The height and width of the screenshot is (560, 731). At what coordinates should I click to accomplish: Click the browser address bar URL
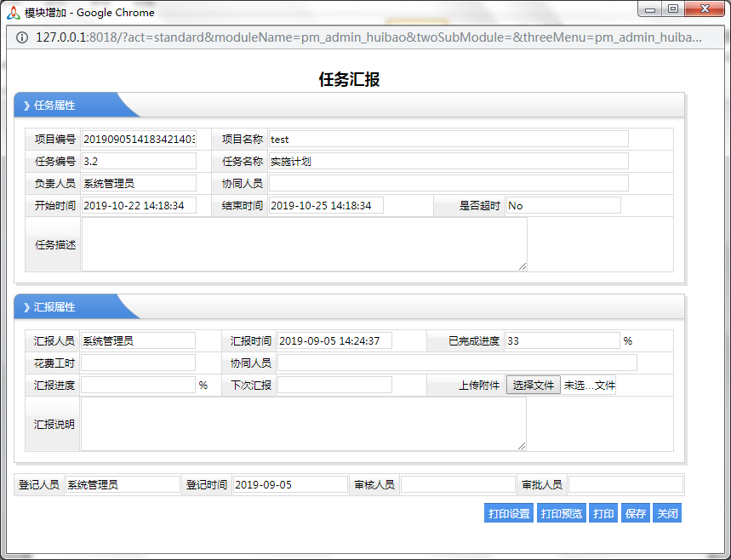coord(366,38)
